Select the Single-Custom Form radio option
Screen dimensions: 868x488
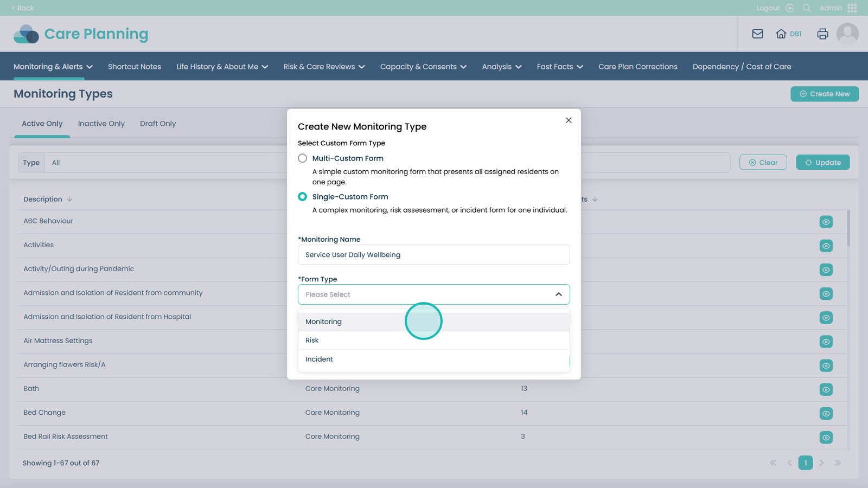click(x=303, y=197)
